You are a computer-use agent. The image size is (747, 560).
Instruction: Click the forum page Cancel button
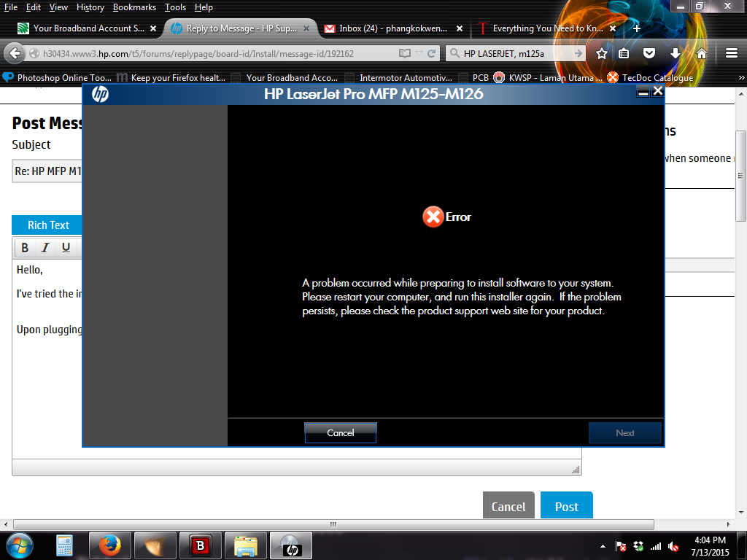[508, 506]
